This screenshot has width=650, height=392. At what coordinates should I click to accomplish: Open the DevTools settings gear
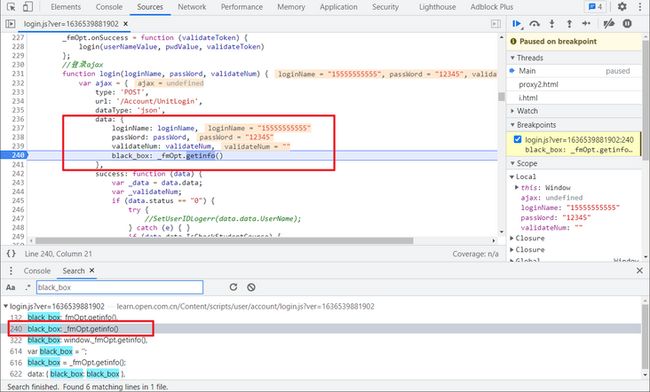622,7
